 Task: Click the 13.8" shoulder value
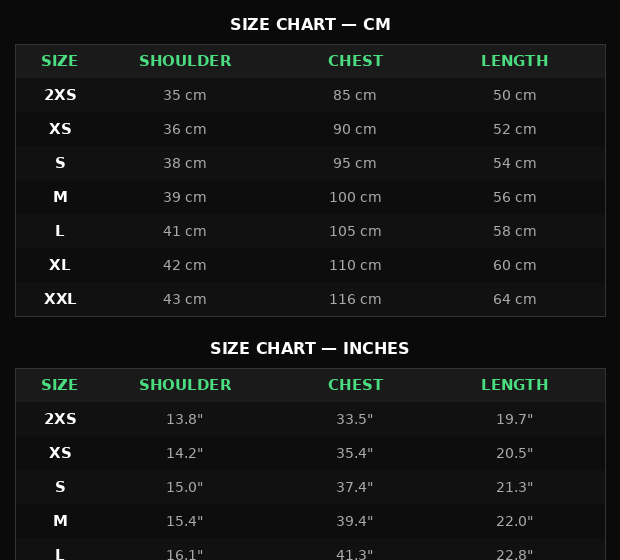184,419
